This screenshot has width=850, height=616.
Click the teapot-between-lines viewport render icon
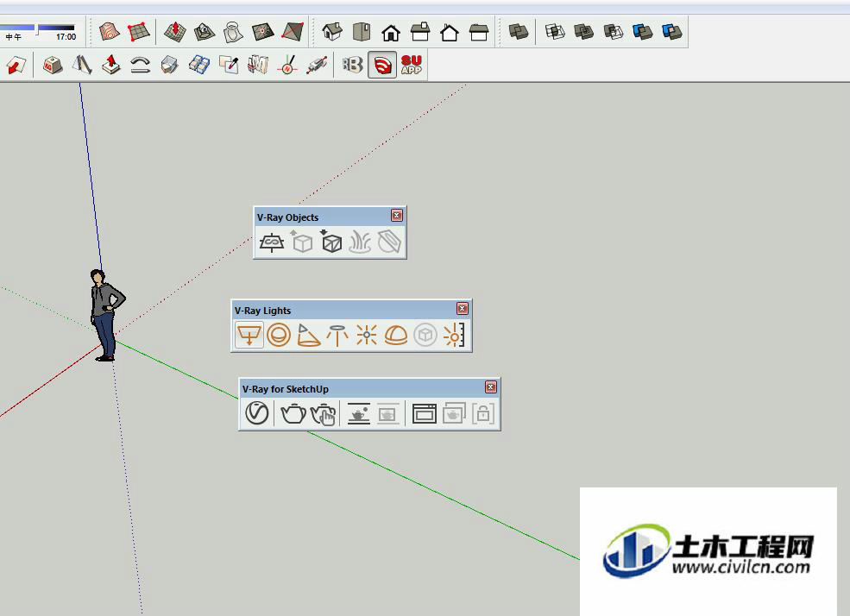coord(359,414)
